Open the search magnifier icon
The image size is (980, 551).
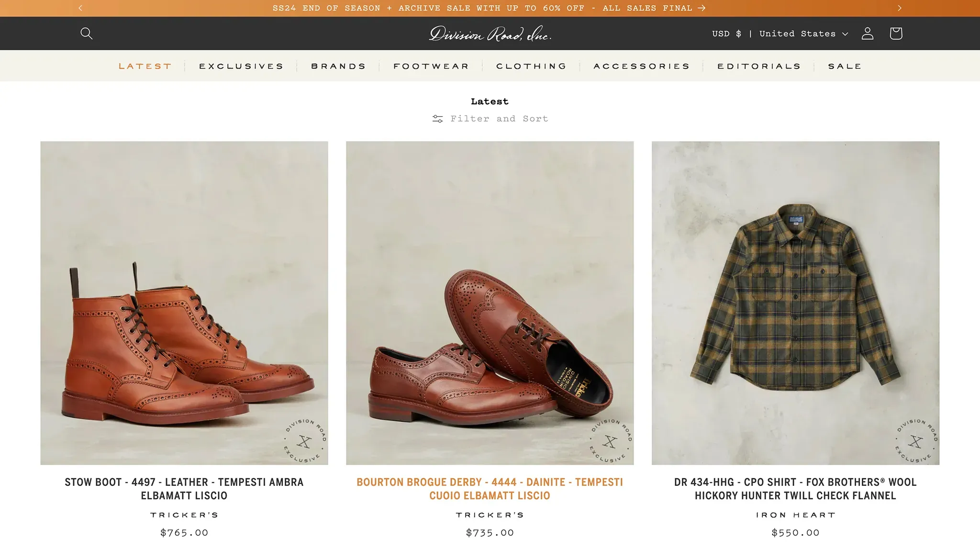coord(86,33)
